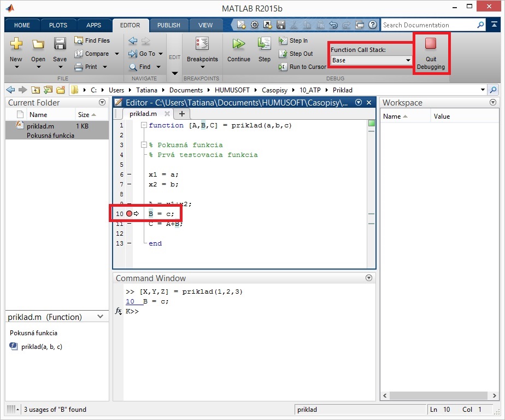The width and height of the screenshot is (505, 420).
Task: Set a breakpoint on line 13
Action: click(129, 243)
